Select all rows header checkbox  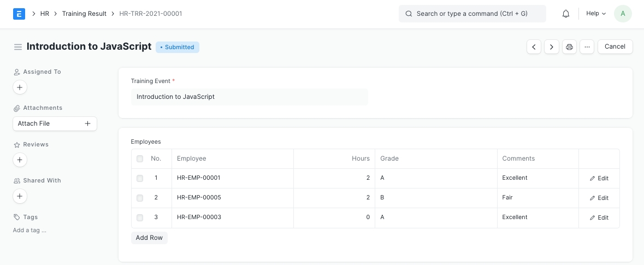click(x=140, y=159)
